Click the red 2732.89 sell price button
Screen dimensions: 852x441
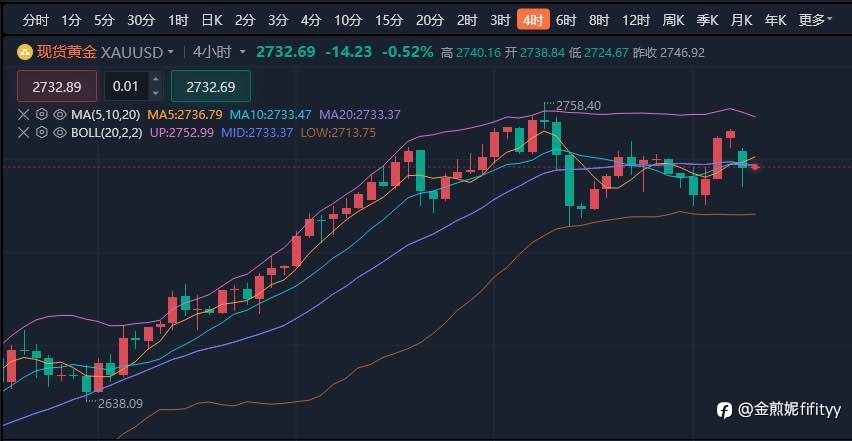(57, 86)
